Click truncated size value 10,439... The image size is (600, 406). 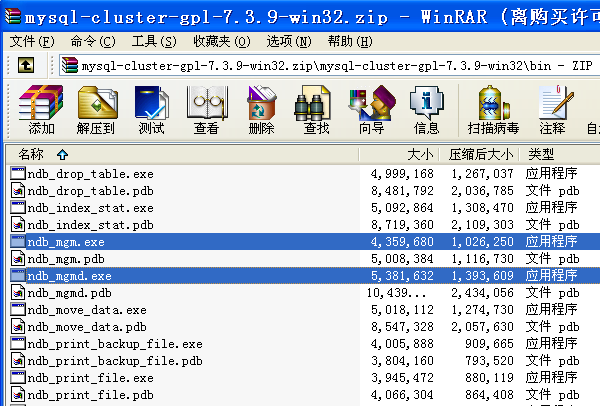(396, 293)
